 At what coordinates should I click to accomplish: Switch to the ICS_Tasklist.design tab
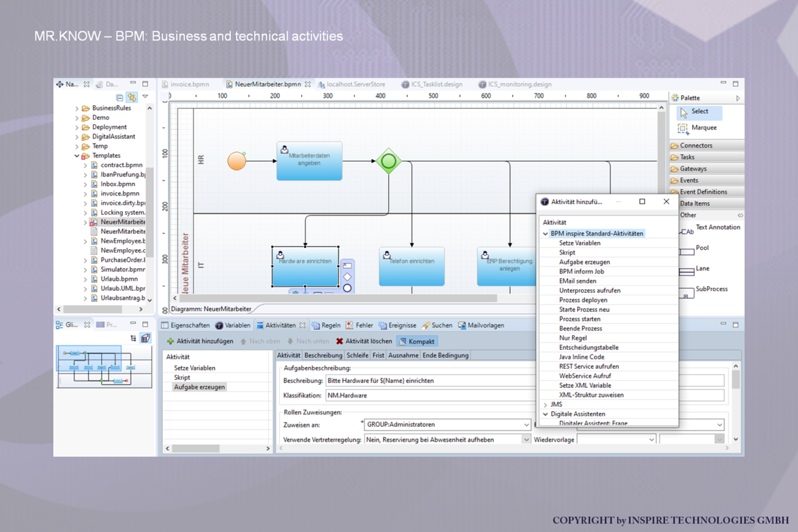pyautogui.click(x=432, y=84)
